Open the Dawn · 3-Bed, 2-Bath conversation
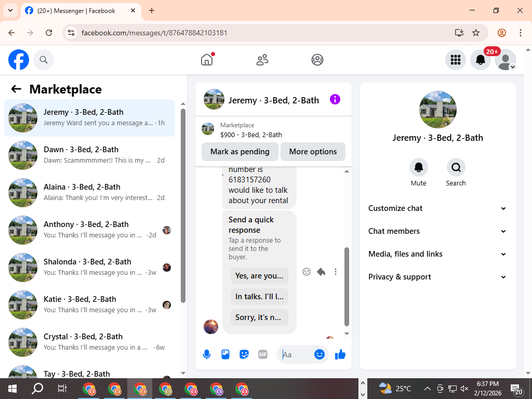 (x=89, y=155)
